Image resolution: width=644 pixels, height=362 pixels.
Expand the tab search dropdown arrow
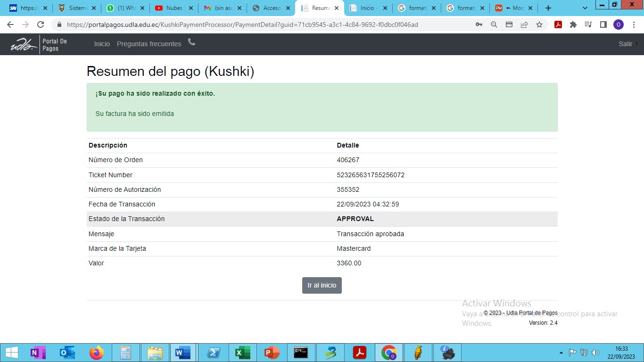[x=585, y=8]
